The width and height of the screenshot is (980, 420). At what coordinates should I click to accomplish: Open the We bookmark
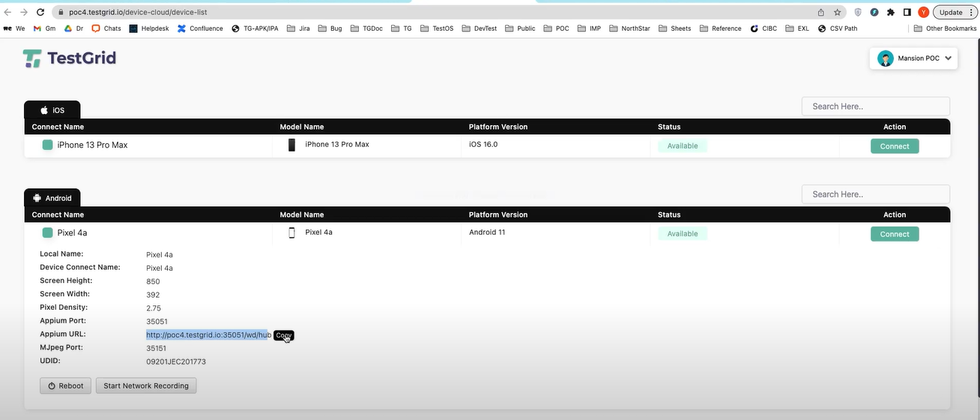coord(14,28)
